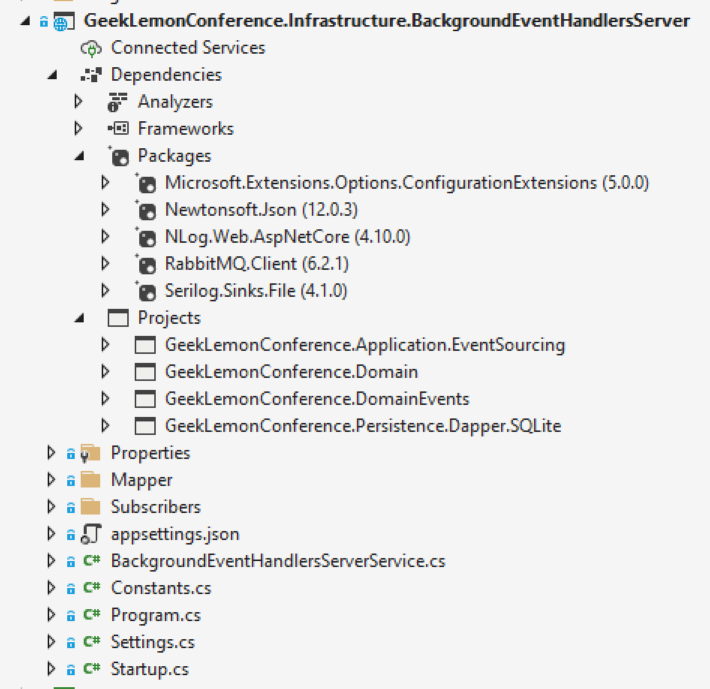Viewport: 710px width, 689px height.
Task: Click the Persistence.Dapper.SQLite reference icon
Action: tap(145, 426)
